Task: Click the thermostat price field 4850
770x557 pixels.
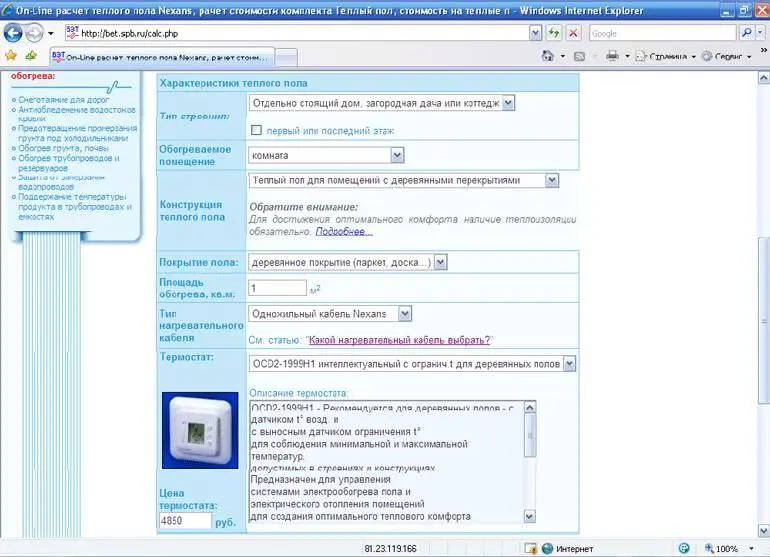Action: click(x=185, y=521)
